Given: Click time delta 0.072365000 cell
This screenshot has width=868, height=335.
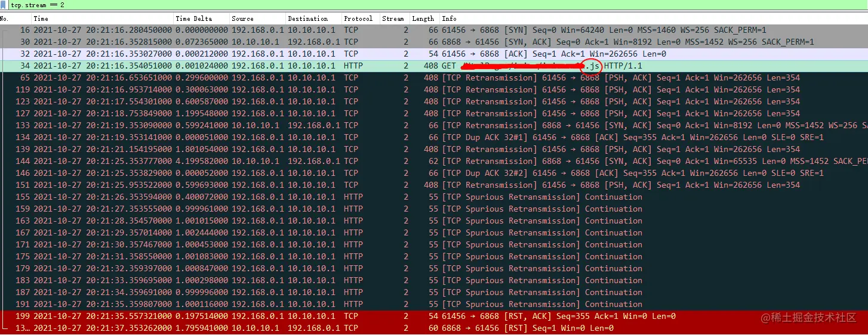Looking at the screenshot, I should [201, 42].
